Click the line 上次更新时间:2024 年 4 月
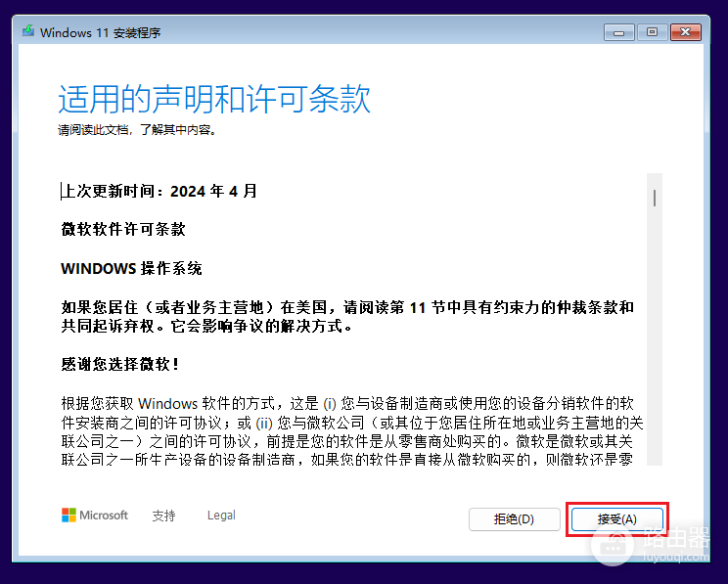 [159, 191]
